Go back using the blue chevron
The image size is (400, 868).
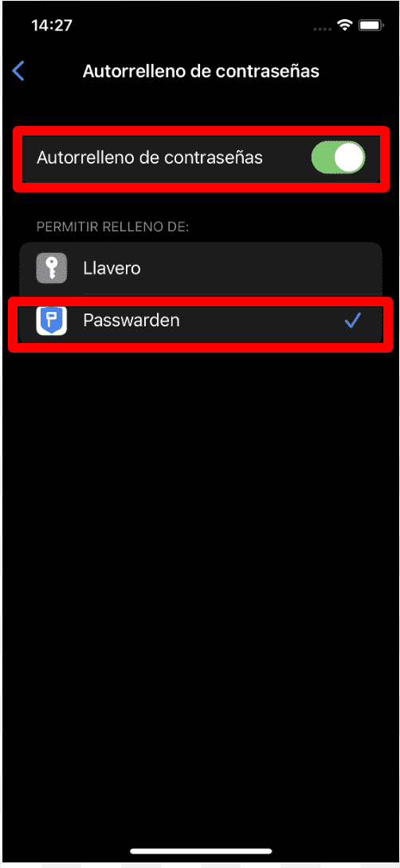[18, 71]
